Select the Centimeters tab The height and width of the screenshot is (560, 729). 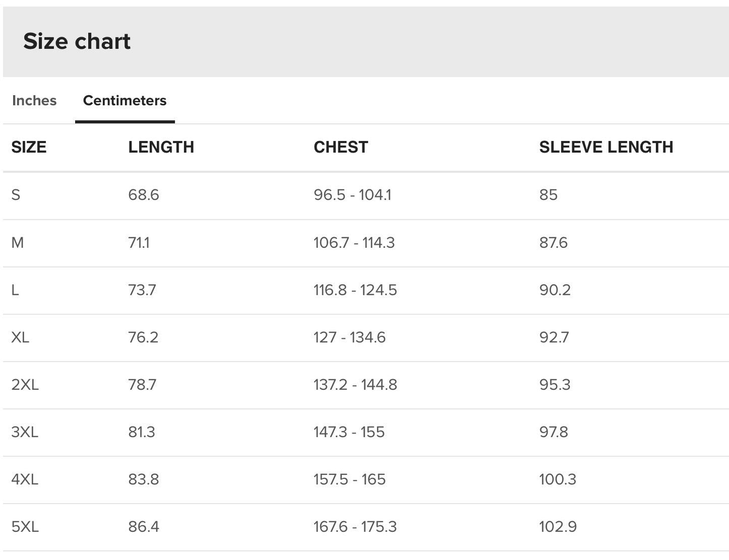coord(125,100)
